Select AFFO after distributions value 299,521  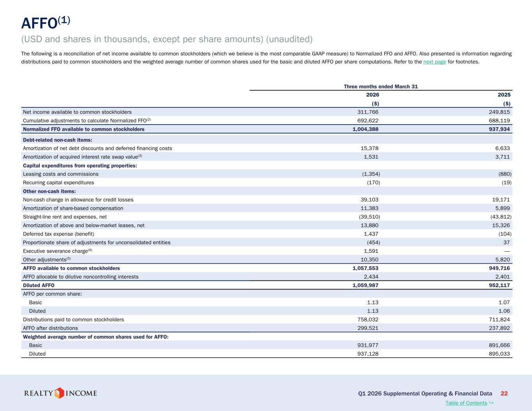pyautogui.click(x=368, y=328)
